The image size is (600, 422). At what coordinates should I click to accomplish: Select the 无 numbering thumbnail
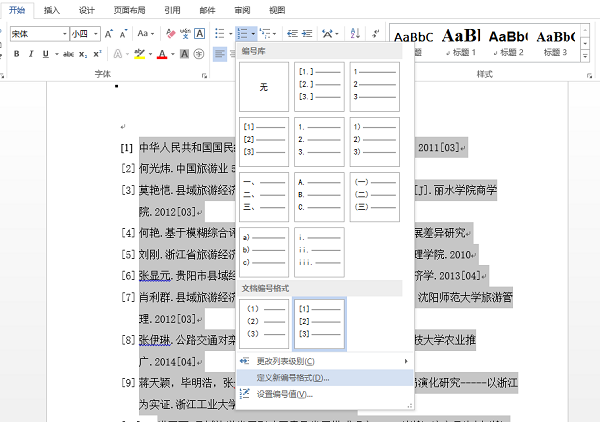(x=264, y=87)
